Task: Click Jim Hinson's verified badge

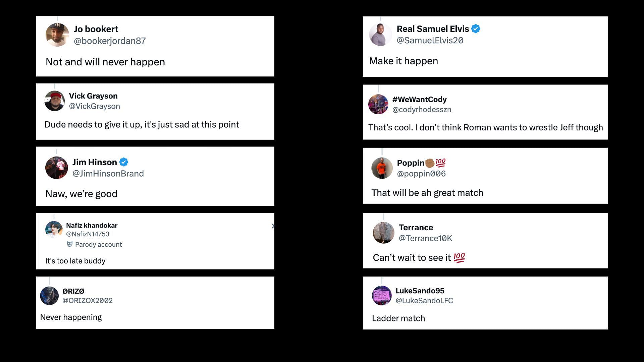Action: pyautogui.click(x=124, y=162)
